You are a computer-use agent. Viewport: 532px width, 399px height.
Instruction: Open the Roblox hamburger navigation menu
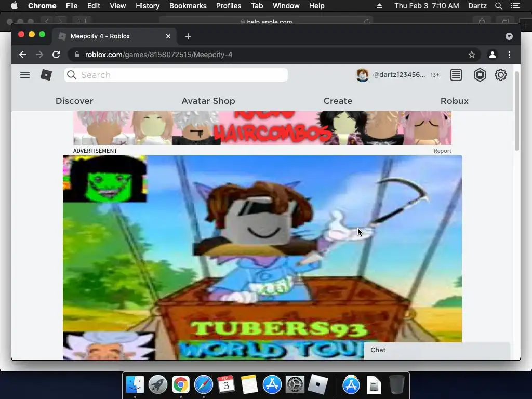pyautogui.click(x=25, y=75)
